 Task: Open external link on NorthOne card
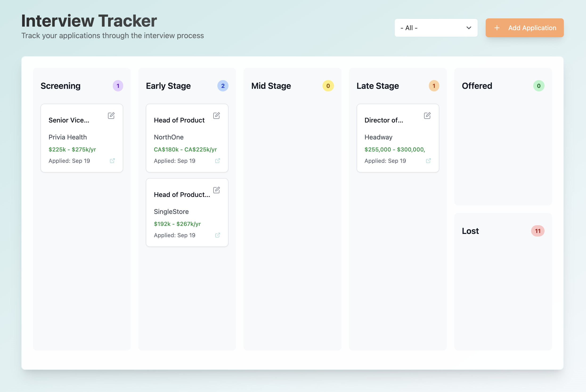tap(217, 161)
